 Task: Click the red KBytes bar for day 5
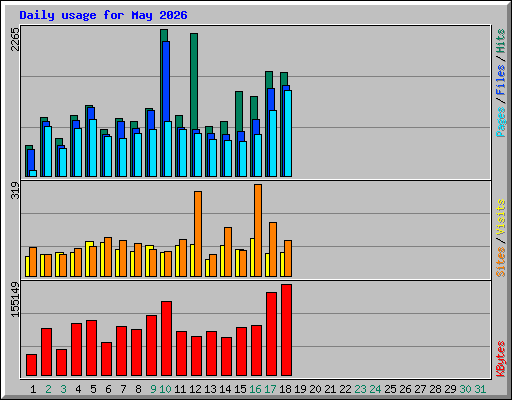pos(92,348)
